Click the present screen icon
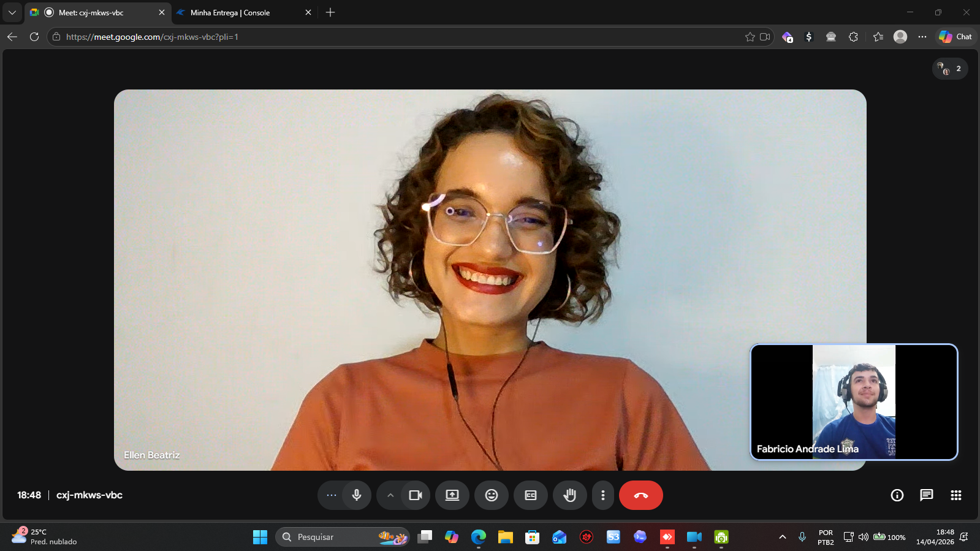 pos(452,495)
